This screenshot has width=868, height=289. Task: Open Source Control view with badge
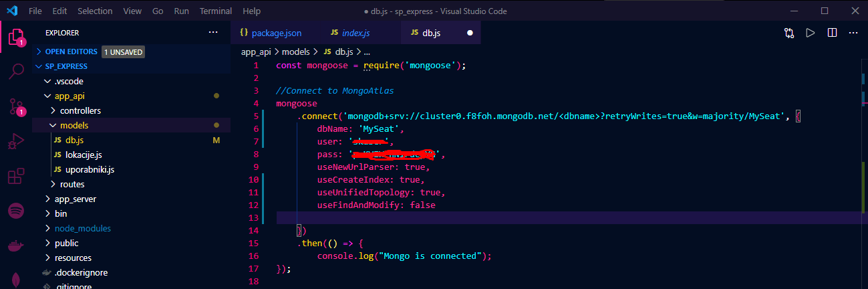pyautogui.click(x=16, y=107)
